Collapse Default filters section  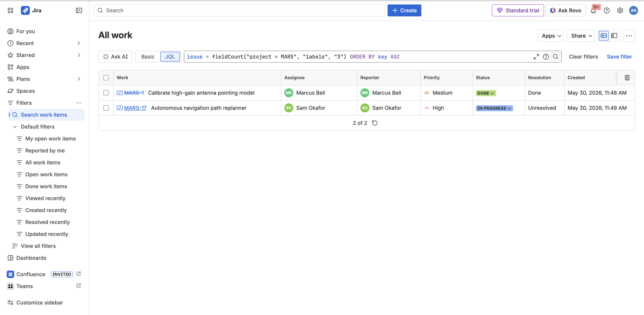tap(15, 127)
